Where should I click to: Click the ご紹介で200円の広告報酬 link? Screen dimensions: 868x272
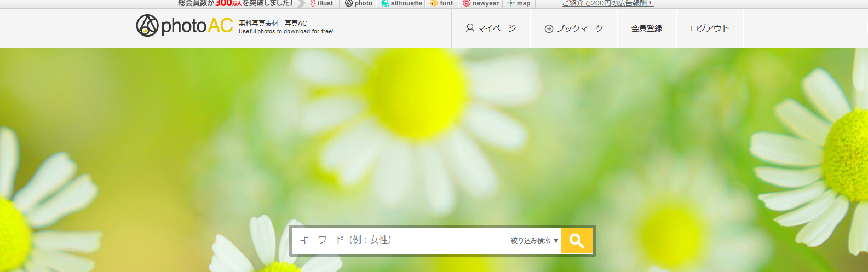tap(607, 3)
